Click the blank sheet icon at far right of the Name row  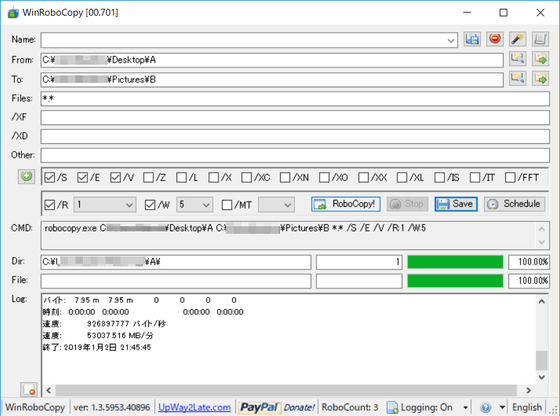coord(540,39)
